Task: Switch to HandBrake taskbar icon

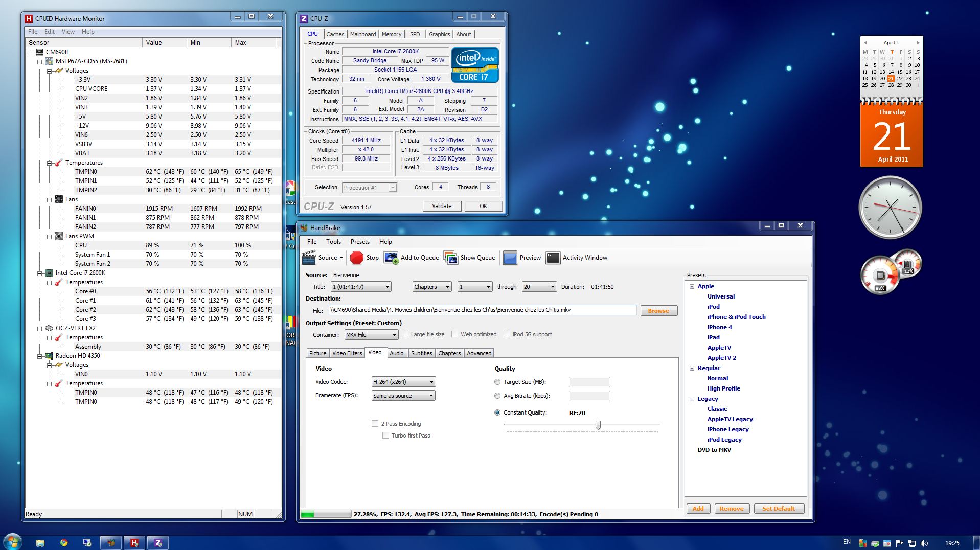Action: click(111, 542)
